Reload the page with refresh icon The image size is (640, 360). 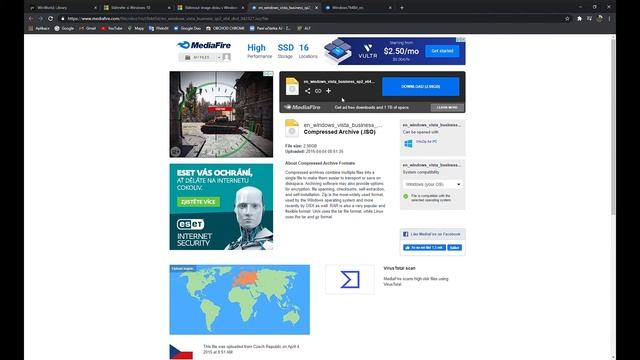[51, 18]
